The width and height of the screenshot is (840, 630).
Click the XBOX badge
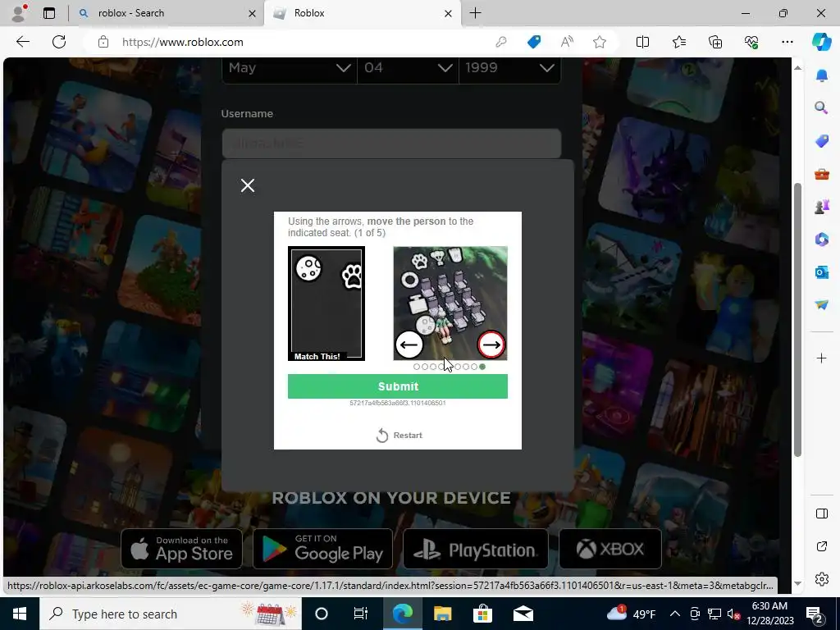click(x=610, y=549)
